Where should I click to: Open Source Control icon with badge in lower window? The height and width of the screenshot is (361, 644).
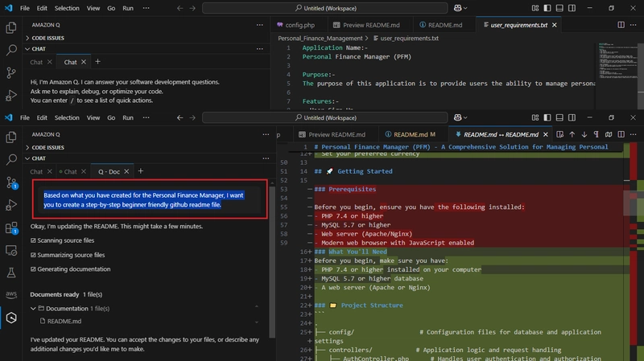tap(11, 183)
